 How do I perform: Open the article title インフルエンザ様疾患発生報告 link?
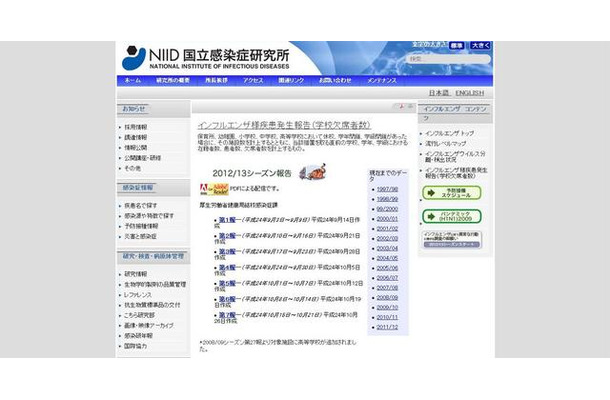[284, 125]
